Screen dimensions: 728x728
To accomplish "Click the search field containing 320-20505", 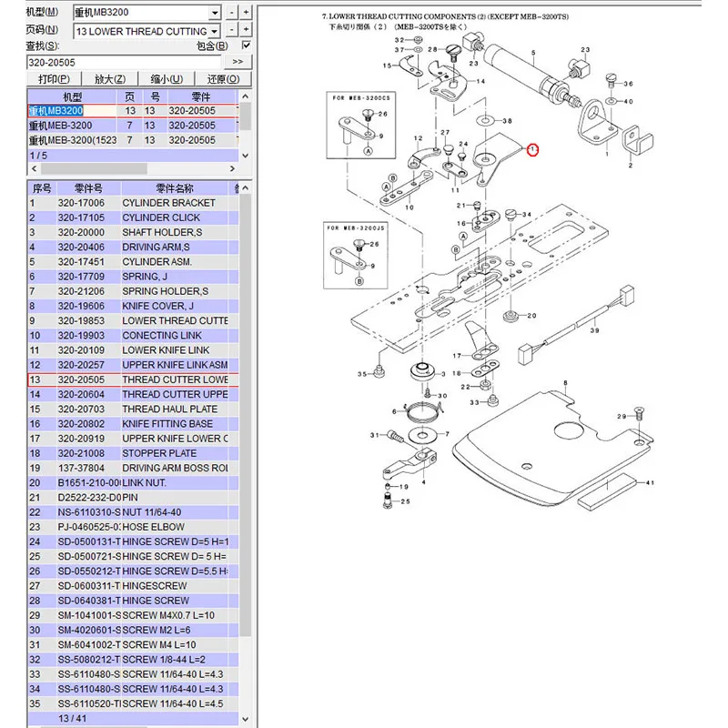I will [124, 62].
